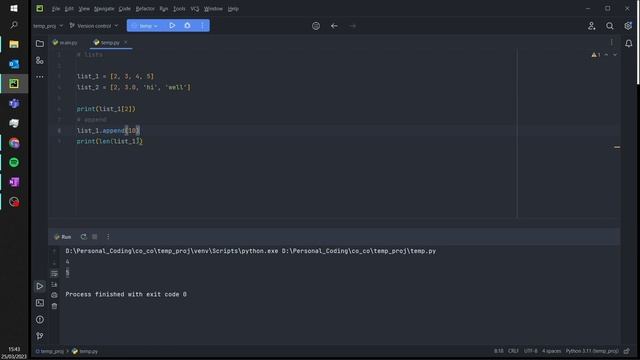Click the cursor position 8:18 status
The width and height of the screenshot is (640, 360).
click(x=498, y=351)
